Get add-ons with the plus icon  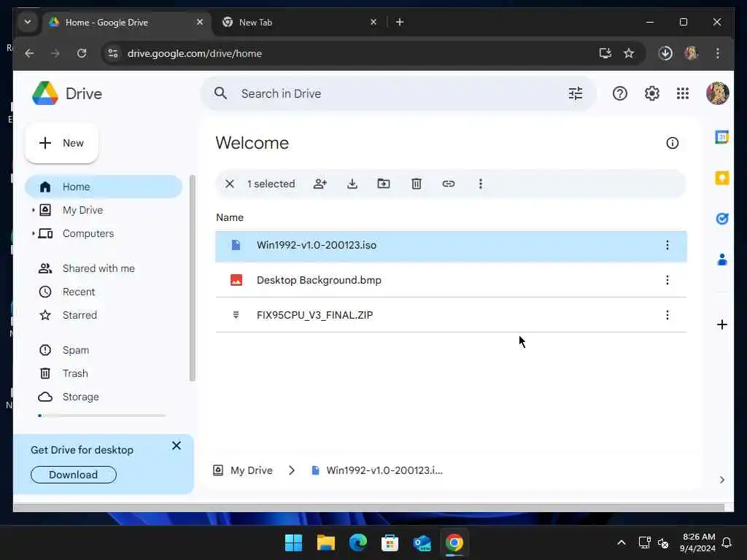721,324
